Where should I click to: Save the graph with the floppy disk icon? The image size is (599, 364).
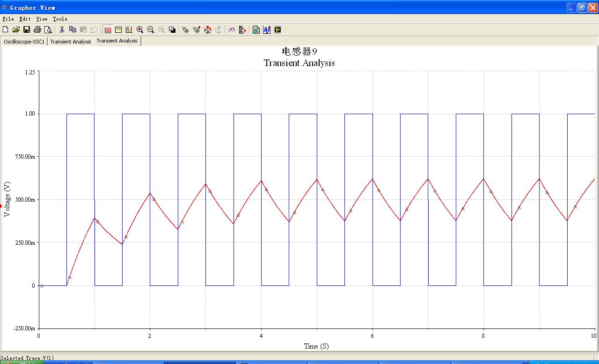click(x=27, y=29)
